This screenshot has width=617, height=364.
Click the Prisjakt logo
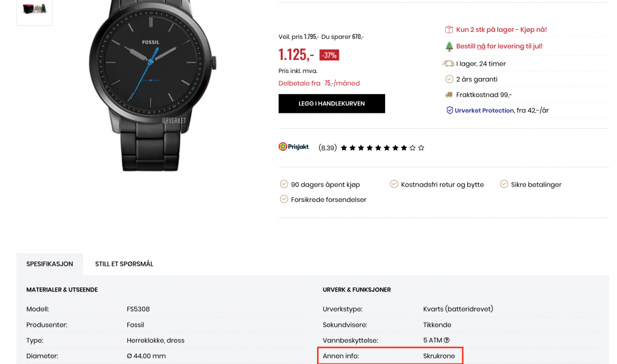click(294, 147)
